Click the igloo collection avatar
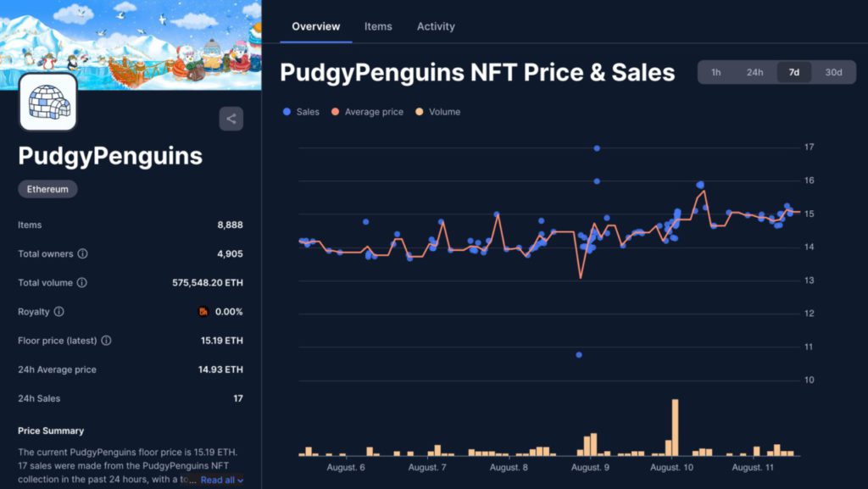 point(48,103)
